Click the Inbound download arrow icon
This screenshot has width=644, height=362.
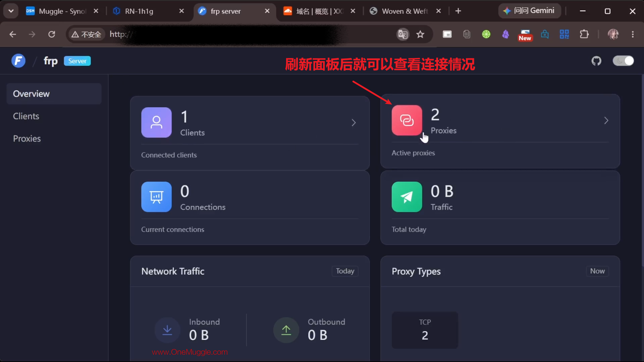pyautogui.click(x=167, y=330)
